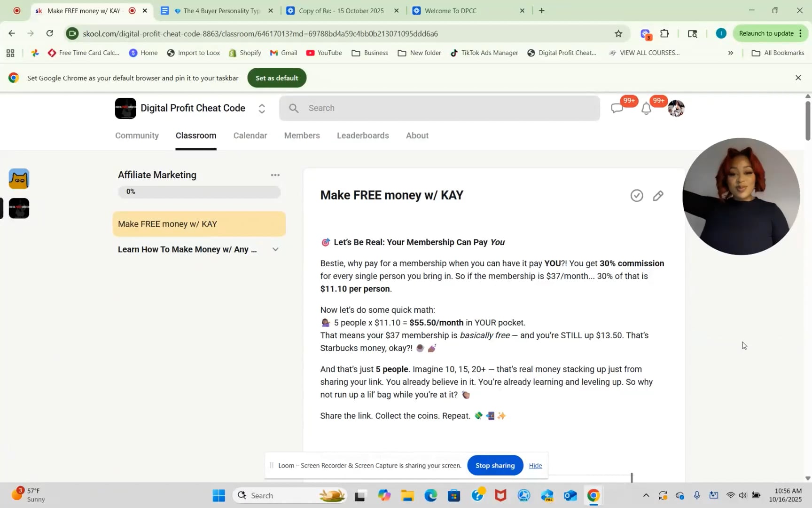Open the profile avatar menu
This screenshot has height=508, width=812.
[676, 109]
